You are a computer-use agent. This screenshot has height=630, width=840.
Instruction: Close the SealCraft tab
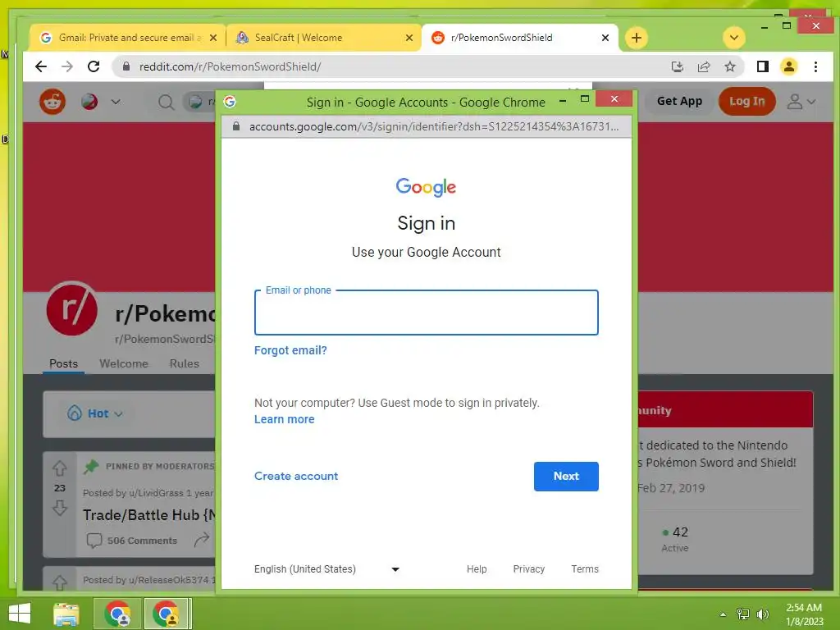click(409, 38)
